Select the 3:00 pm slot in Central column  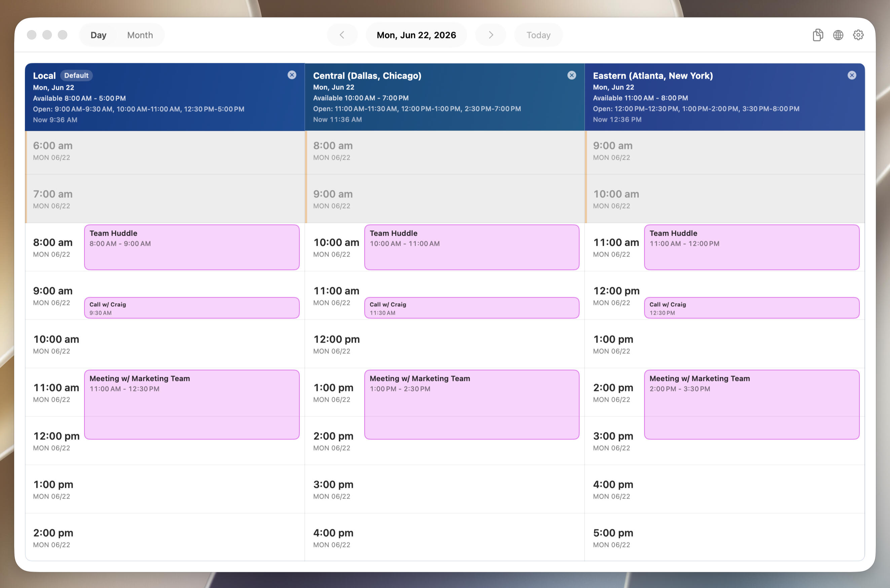445,489
